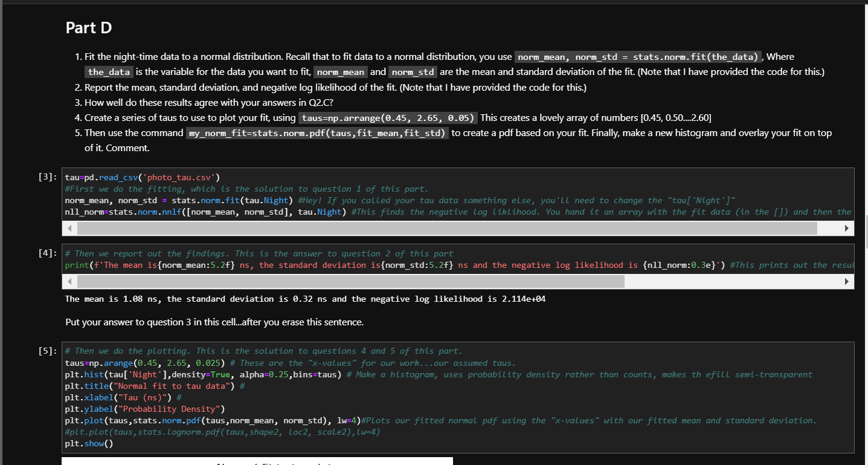Screen dimensions: 868x465
Task: Click the horizontal scrollbar thumb of cell [3]
Action: [x=447, y=228]
